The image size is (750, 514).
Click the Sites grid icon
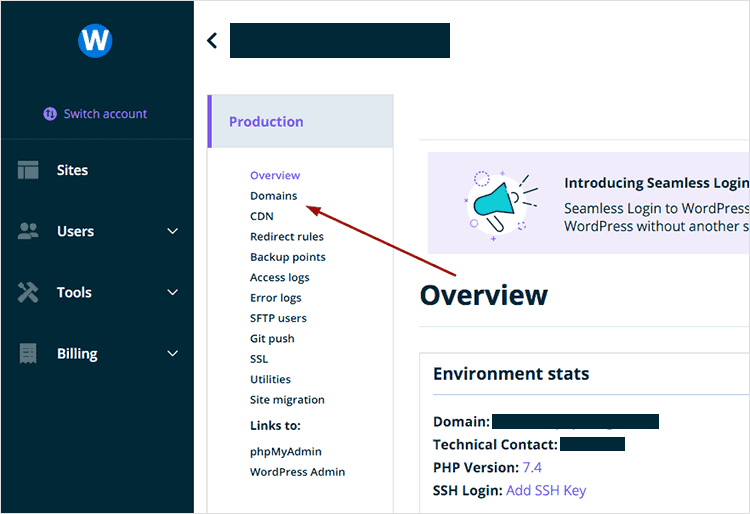[28, 170]
